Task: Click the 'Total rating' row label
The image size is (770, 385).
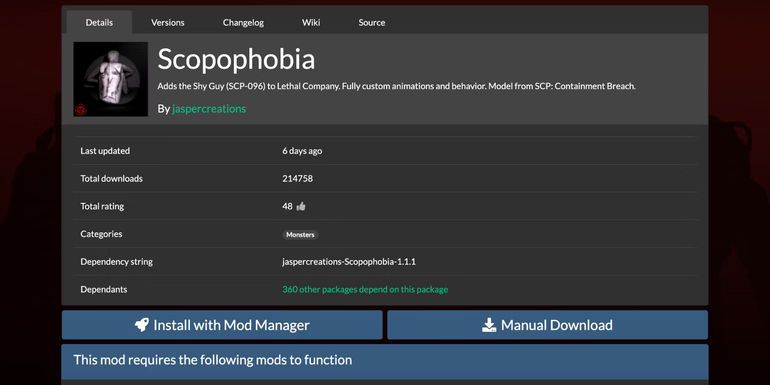Action: tap(102, 206)
